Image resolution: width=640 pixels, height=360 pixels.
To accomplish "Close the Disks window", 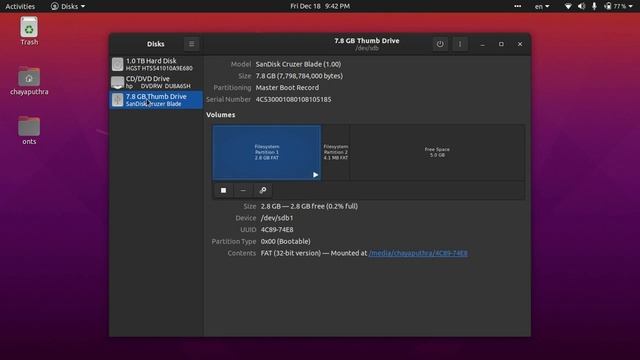I will point(520,44).
